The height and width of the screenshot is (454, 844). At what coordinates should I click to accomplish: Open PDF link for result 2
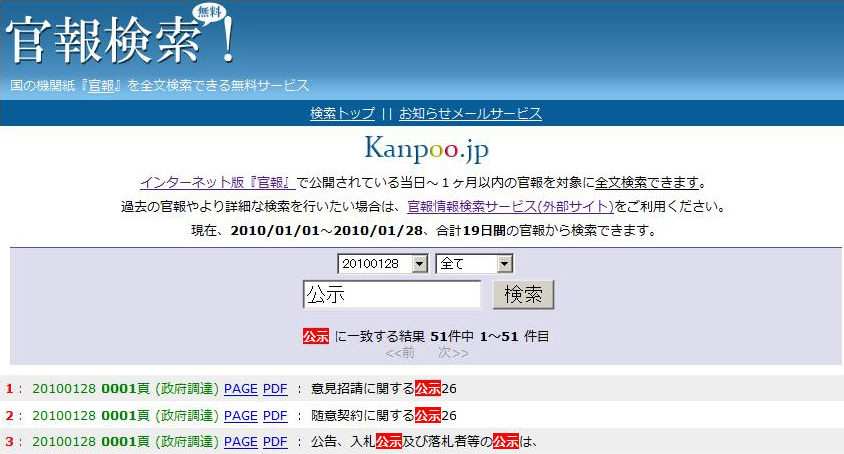[275, 416]
